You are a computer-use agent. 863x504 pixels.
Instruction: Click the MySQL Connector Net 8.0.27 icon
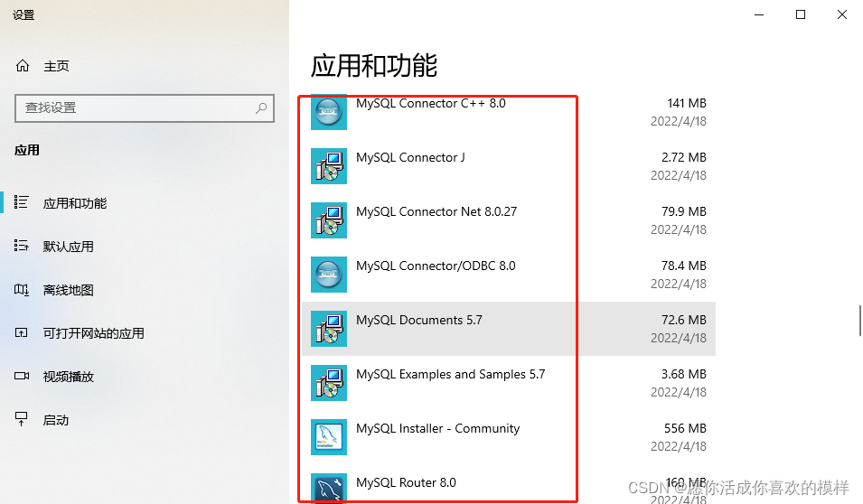[x=329, y=220]
